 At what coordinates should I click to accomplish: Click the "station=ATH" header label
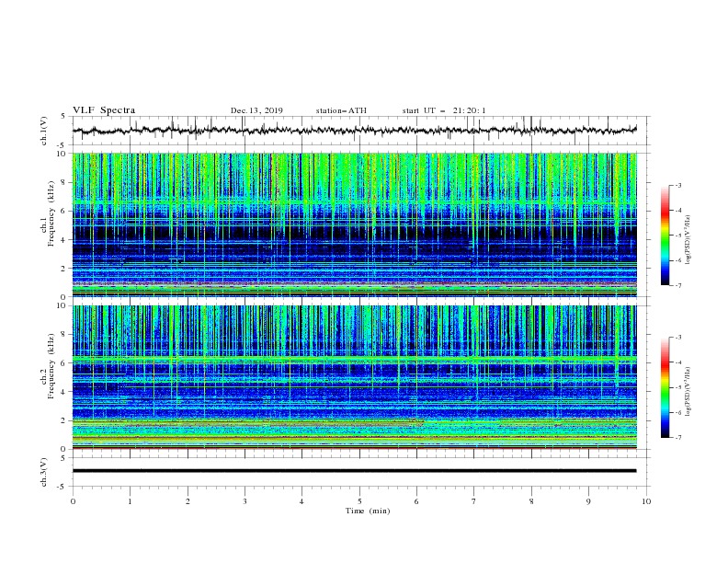[x=341, y=110]
